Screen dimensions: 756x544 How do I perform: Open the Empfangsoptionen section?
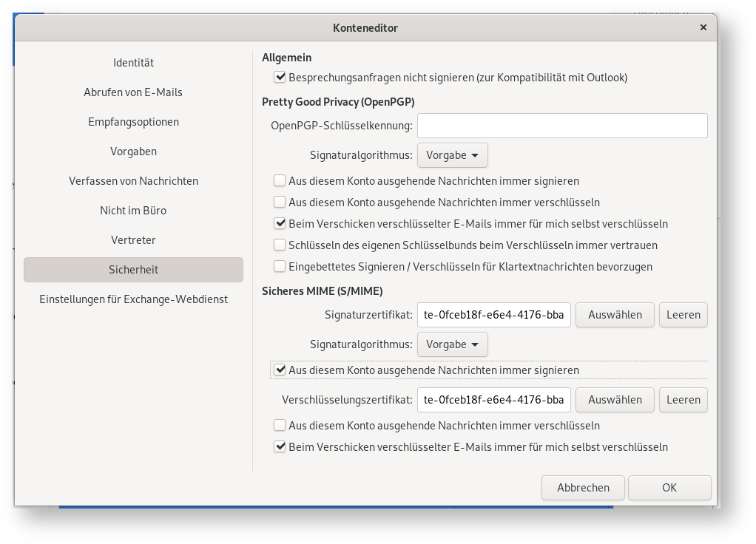[133, 122]
